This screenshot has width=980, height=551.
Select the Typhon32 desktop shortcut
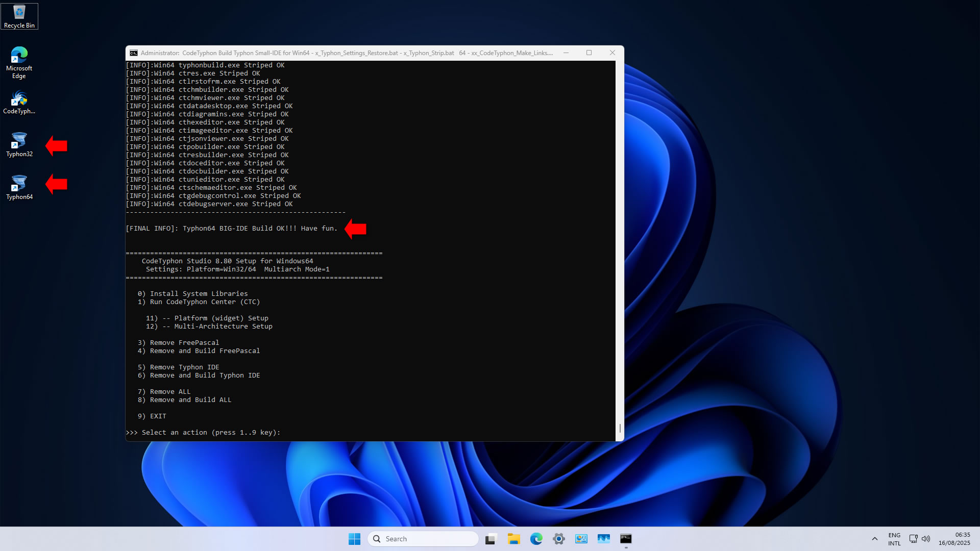point(19,145)
